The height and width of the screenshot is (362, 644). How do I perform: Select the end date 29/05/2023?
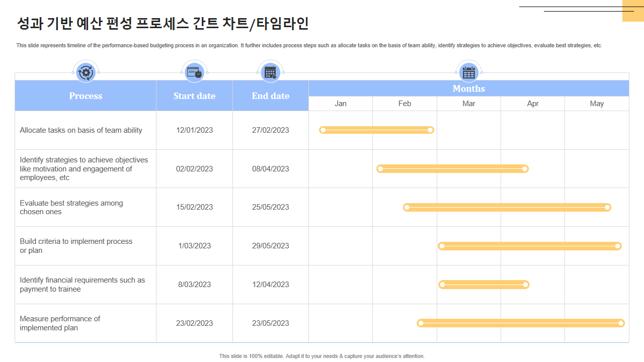271,246
